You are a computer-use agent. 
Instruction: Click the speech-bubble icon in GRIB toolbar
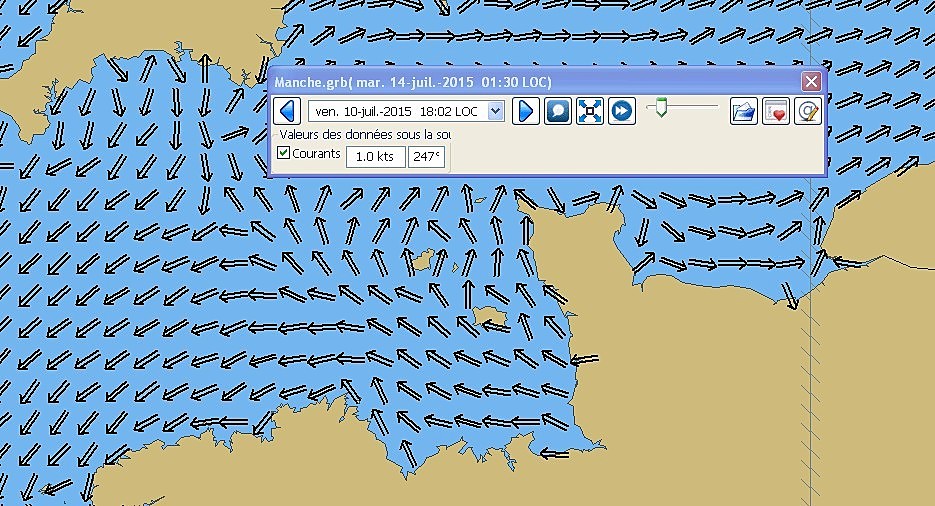pyautogui.click(x=558, y=111)
